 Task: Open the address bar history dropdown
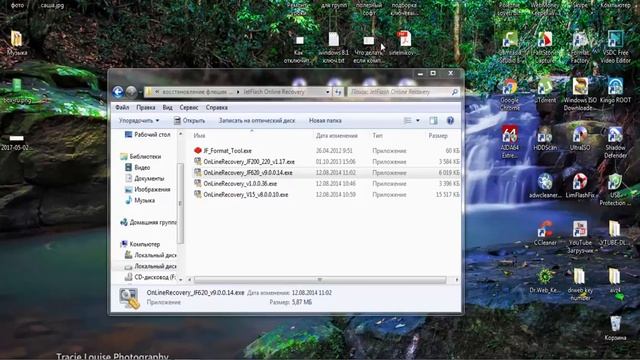click(x=327, y=92)
